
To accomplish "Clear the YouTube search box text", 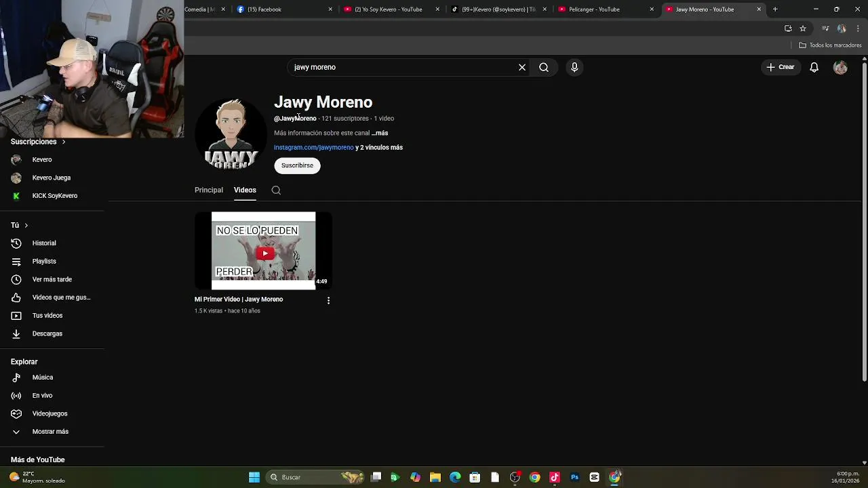I will [522, 67].
